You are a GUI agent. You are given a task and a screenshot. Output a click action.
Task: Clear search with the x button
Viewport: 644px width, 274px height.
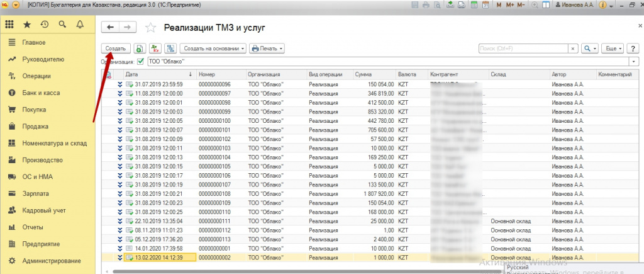pyautogui.click(x=574, y=49)
